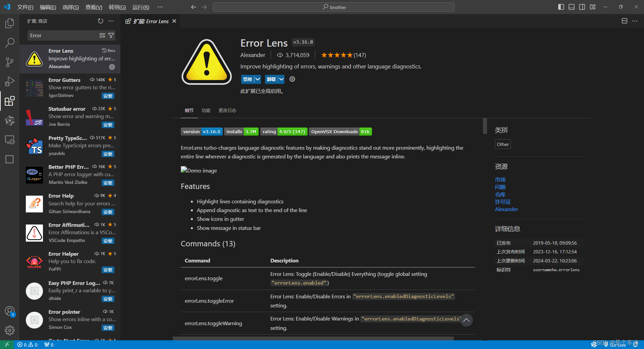The image size is (644, 349).
Task: Select Error Affirmations extension in list
Action: pos(70,233)
